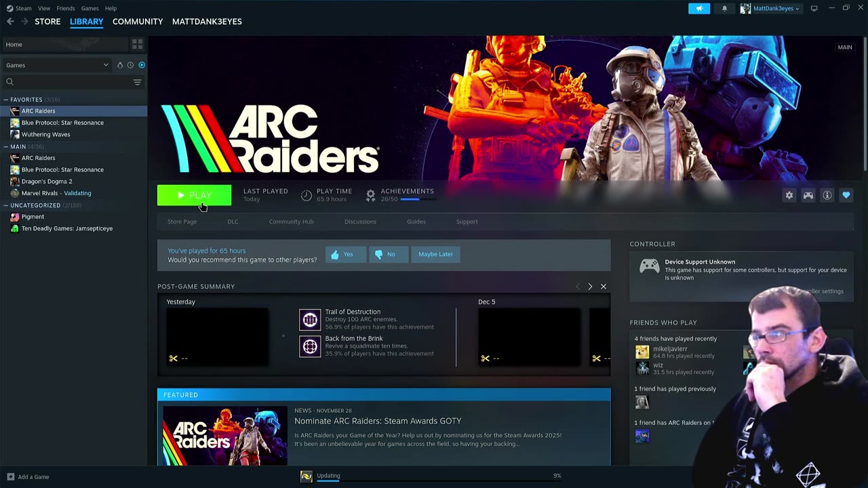Open the DLC link
Image resolution: width=868 pixels, height=488 pixels.
(233, 222)
